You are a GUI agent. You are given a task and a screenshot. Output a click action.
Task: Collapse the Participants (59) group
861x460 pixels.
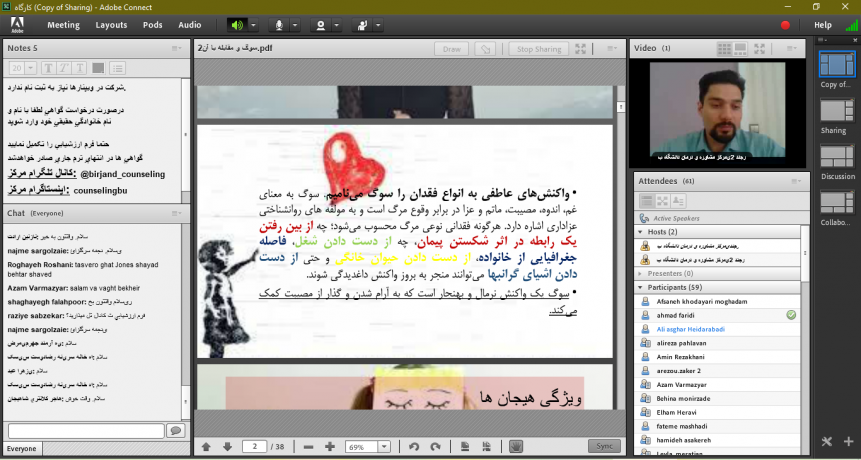(x=640, y=288)
